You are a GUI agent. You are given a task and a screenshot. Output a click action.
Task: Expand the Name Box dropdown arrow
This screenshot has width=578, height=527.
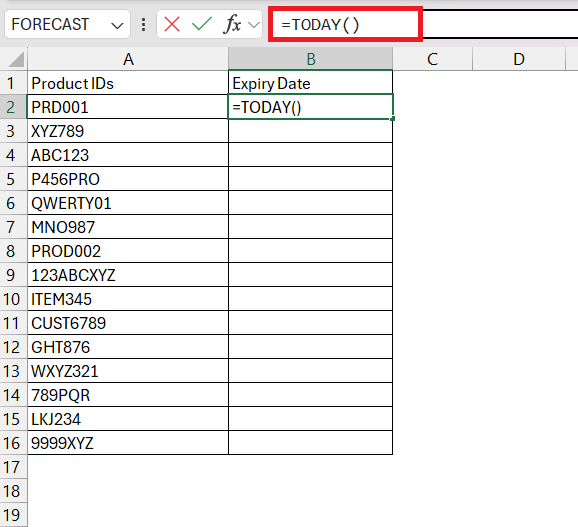(117, 25)
